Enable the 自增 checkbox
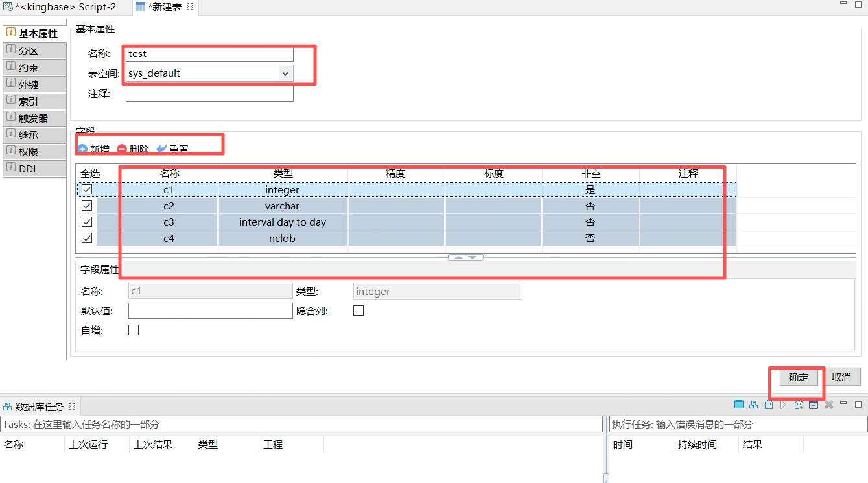 pos(134,330)
